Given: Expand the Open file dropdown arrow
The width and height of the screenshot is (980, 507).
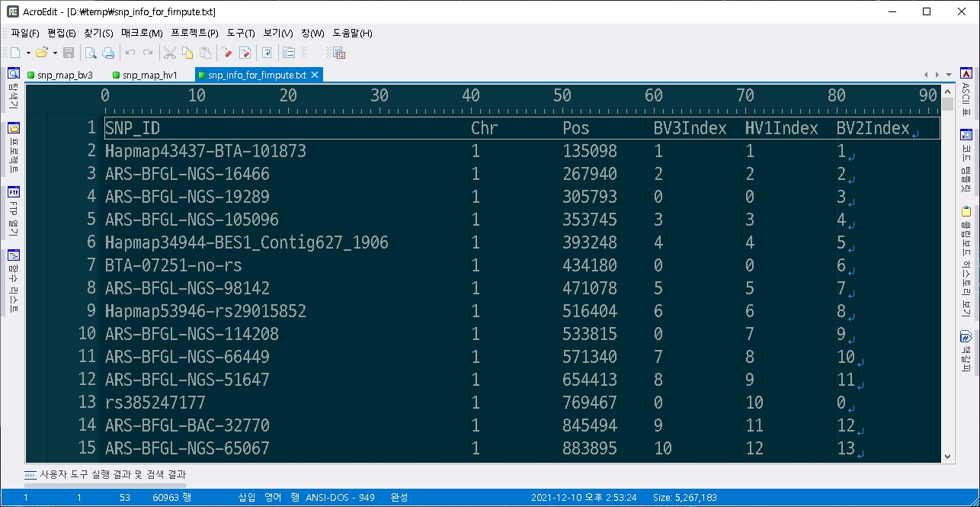Looking at the screenshot, I should (x=55, y=53).
